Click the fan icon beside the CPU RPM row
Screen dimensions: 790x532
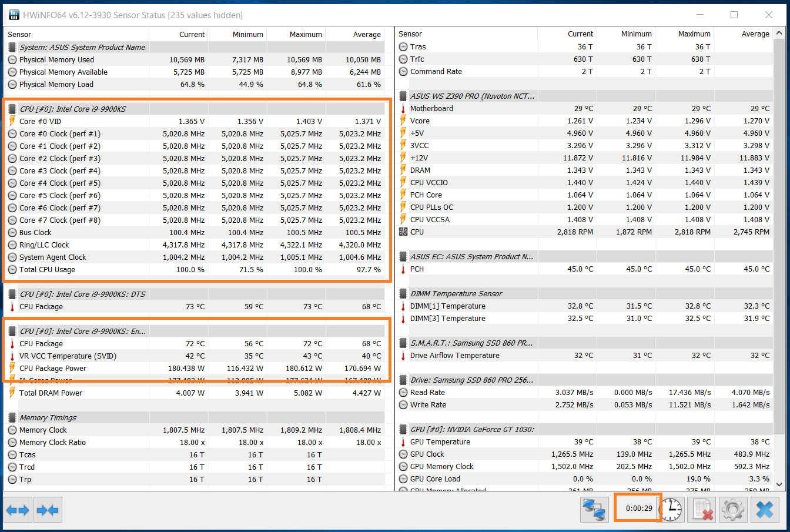pyautogui.click(x=403, y=232)
